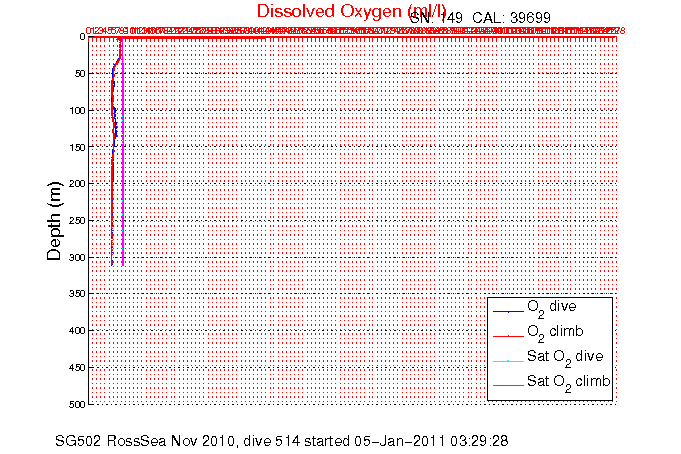Click the depth tick label "450"
Image resolution: width=681 pixels, height=454 pixels.
(77, 368)
